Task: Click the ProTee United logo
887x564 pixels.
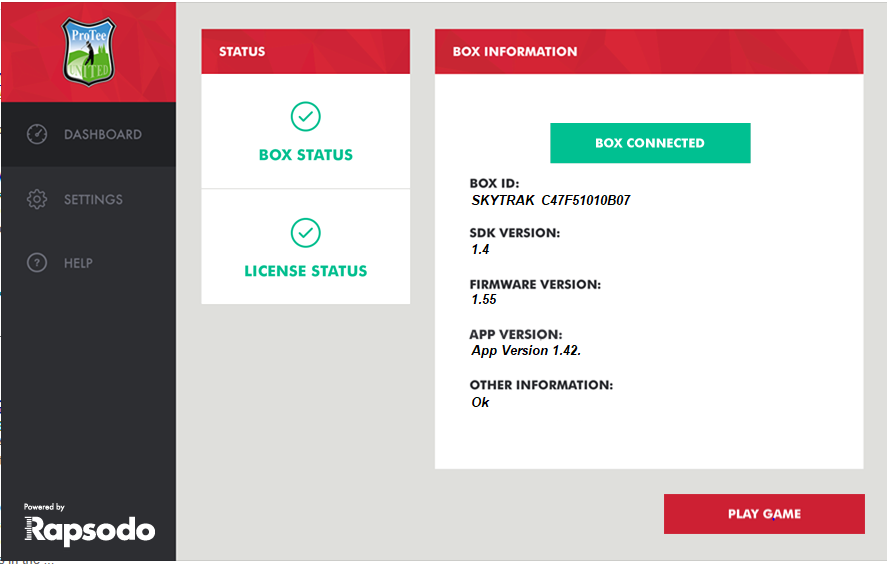Action: [x=88, y=50]
